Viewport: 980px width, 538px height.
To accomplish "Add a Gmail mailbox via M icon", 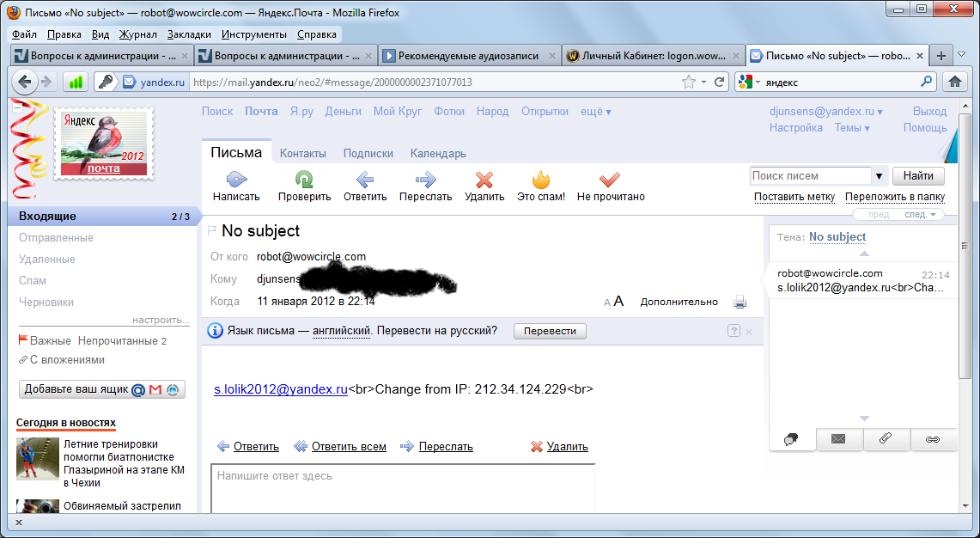I will pos(155,389).
